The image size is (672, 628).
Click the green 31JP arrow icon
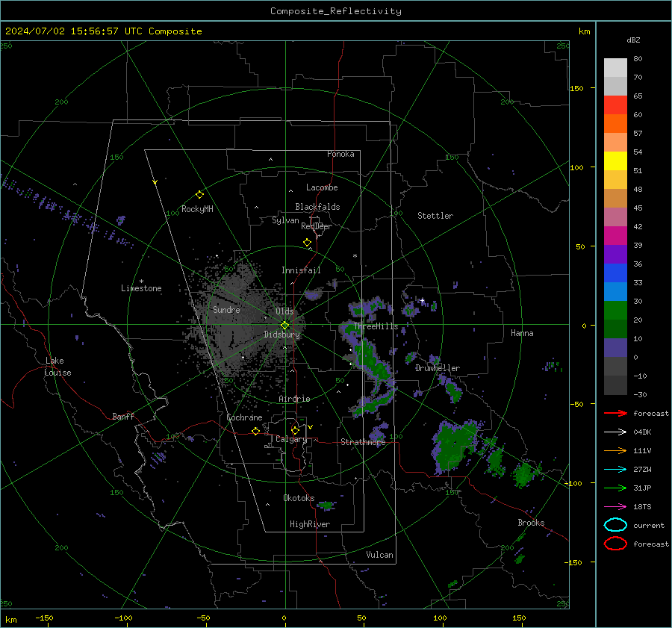[615, 488]
